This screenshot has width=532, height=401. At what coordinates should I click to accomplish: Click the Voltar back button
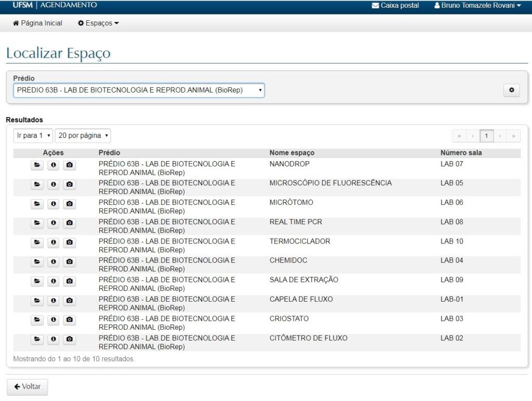click(x=27, y=387)
